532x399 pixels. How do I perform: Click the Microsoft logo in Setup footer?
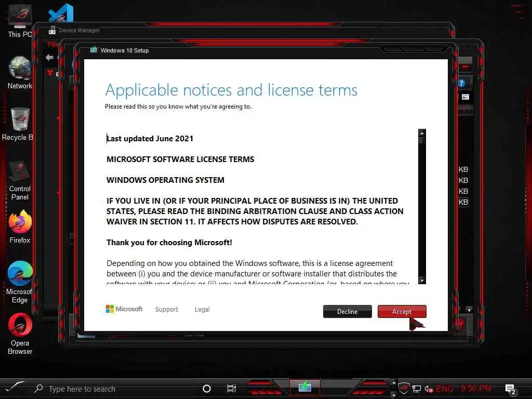pyautogui.click(x=124, y=309)
